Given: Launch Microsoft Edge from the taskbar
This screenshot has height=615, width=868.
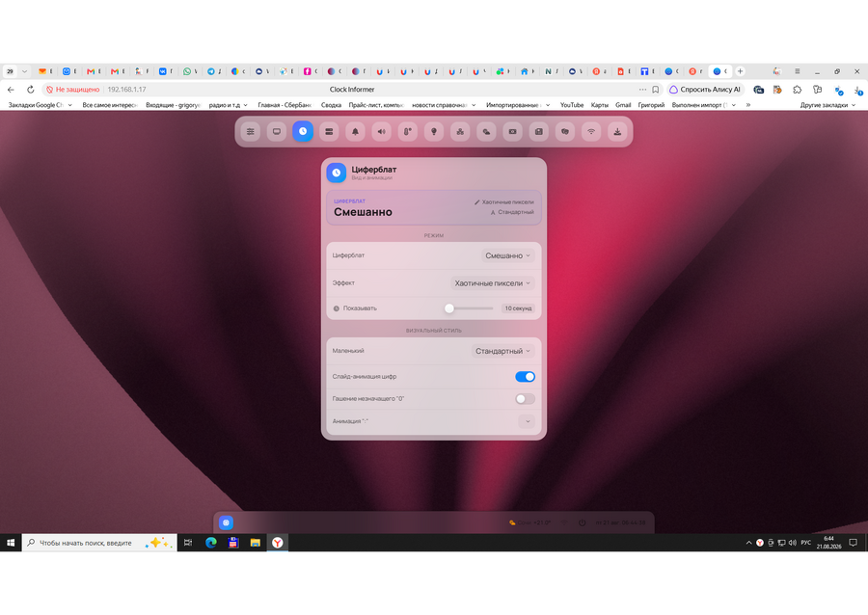Looking at the screenshot, I should [x=211, y=543].
